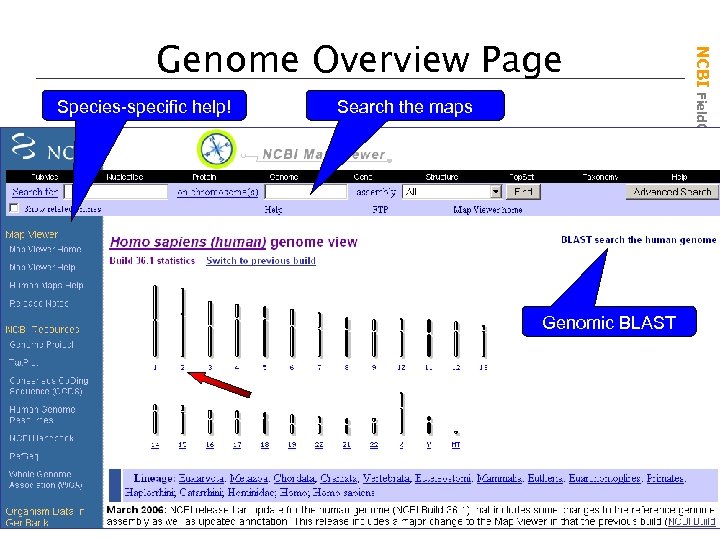Open the Protein tab
Viewport: 720px width, 540px height.
(204, 177)
